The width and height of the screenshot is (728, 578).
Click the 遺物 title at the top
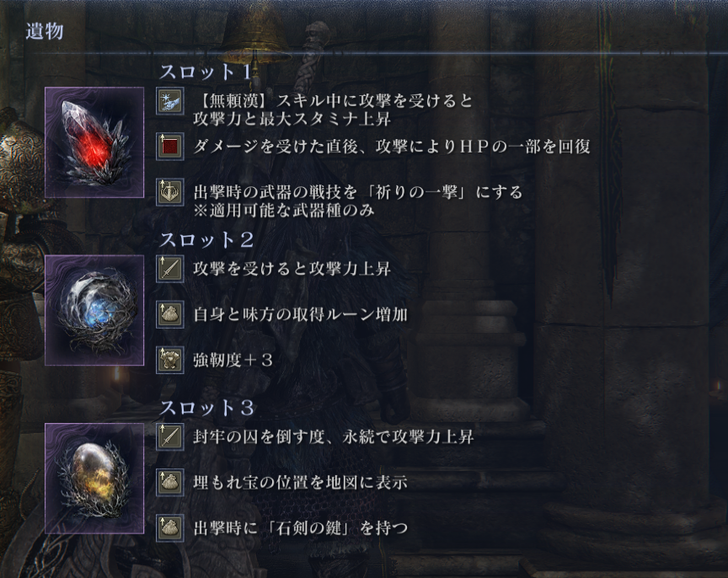pos(45,31)
